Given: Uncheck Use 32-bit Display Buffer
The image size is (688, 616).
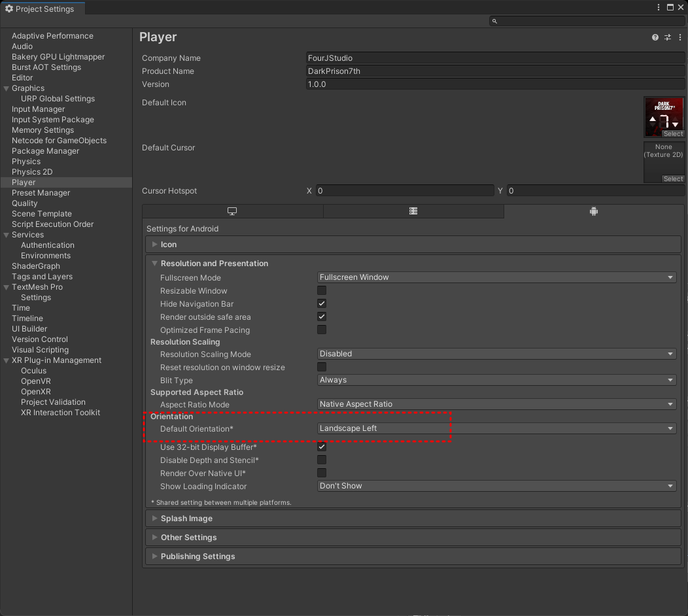Looking at the screenshot, I should (x=322, y=447).
